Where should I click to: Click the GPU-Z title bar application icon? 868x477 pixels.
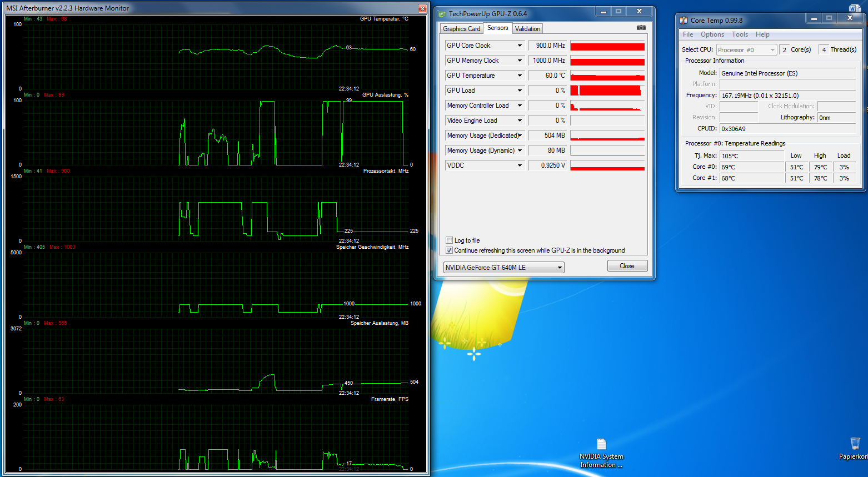442,14
